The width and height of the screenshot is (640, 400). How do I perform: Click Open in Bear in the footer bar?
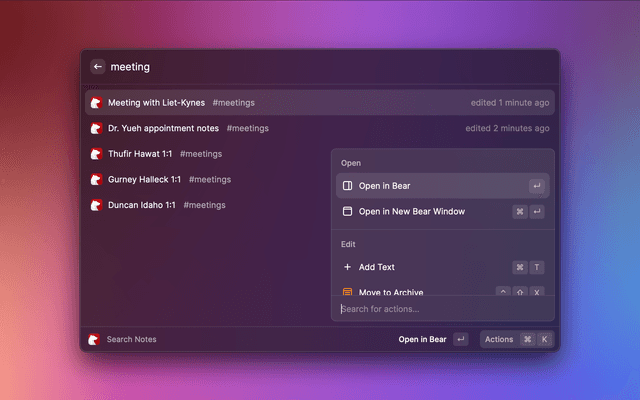tap(422, 339)
